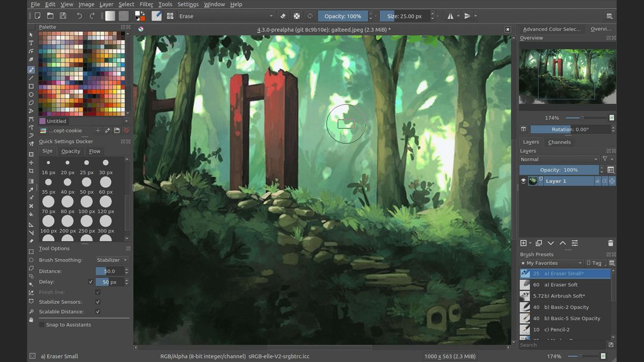Screen dimensions: 644x362
Task: Select the Color Picker tool
Action: 31,189
